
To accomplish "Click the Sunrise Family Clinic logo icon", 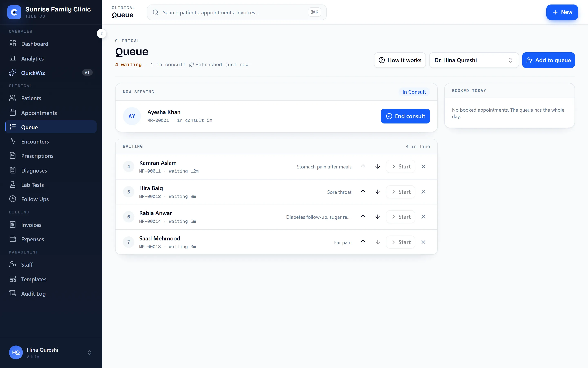I will [x=14, y=12].
